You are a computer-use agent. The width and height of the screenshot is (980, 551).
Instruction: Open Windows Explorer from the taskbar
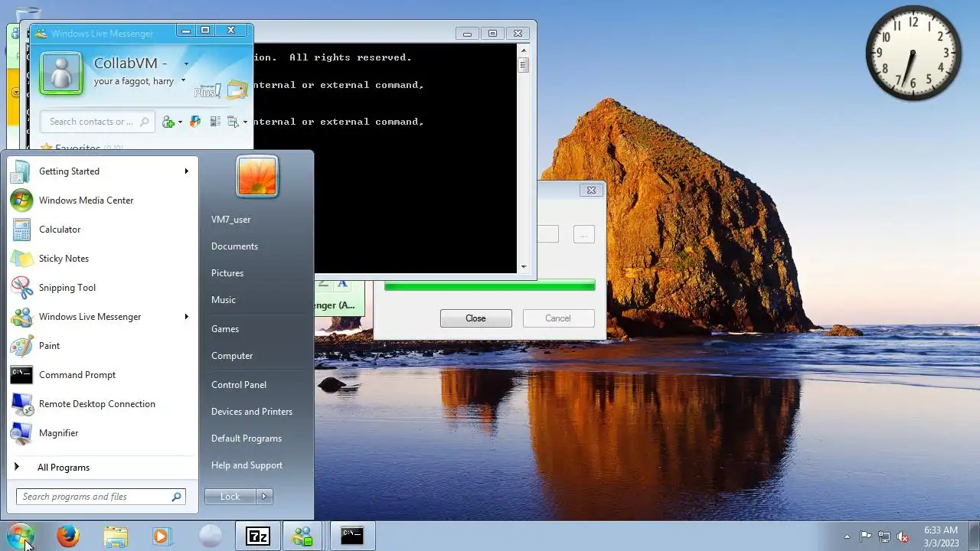coord(116,536)
